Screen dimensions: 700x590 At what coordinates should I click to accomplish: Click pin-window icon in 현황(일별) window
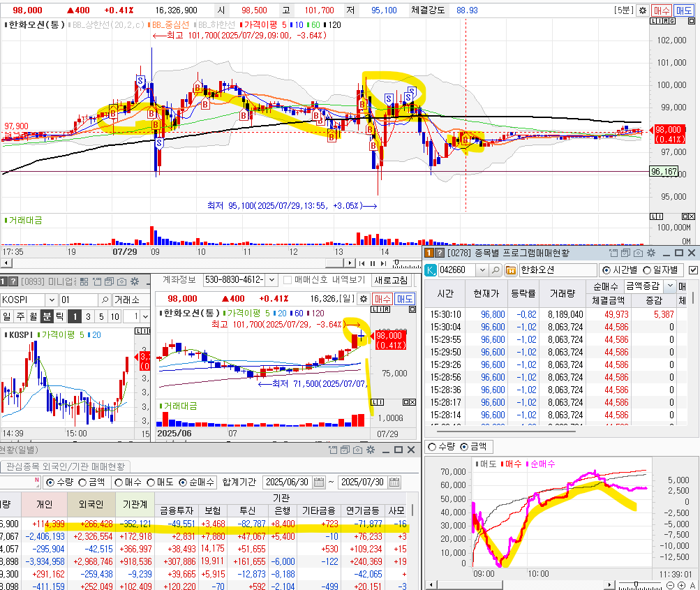pos(333,450)
